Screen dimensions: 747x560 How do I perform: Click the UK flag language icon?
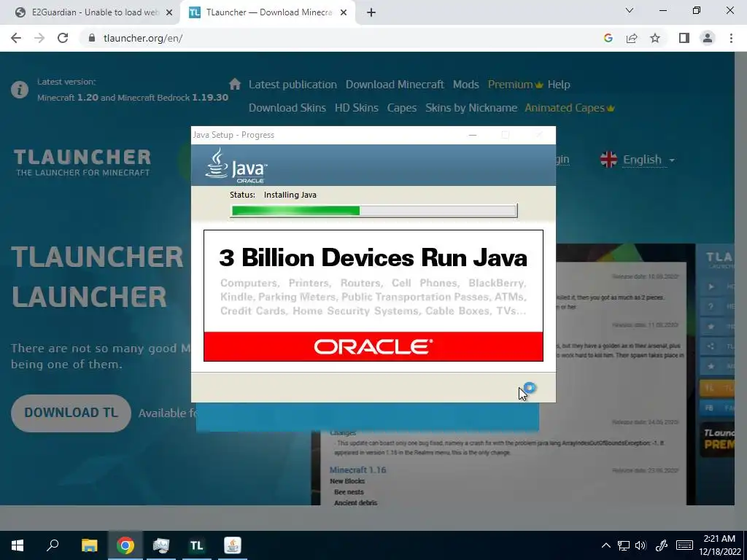click(608, 160)
